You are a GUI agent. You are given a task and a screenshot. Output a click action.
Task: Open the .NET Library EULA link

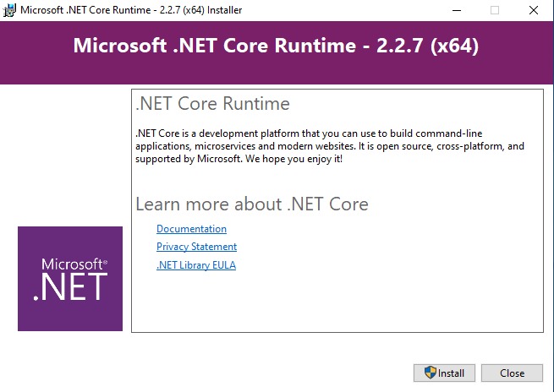tap(196, 264)
